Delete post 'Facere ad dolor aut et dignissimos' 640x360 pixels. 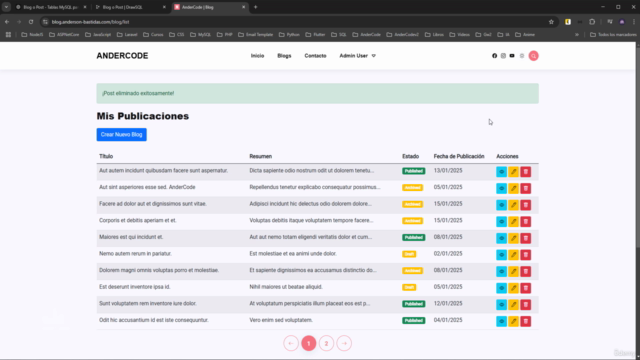tap(526, 205)
